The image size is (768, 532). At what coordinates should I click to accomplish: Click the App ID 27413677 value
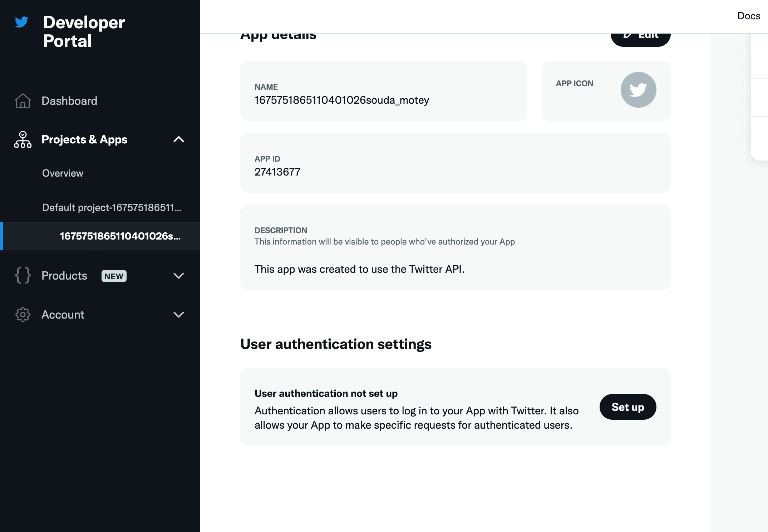[x=277, y=172]
